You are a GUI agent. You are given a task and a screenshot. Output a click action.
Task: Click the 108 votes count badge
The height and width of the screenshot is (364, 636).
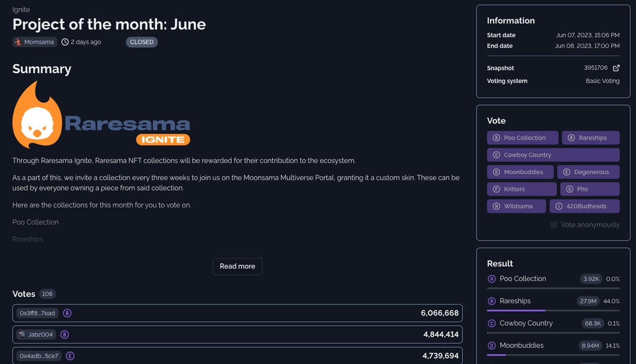point(47,294)
